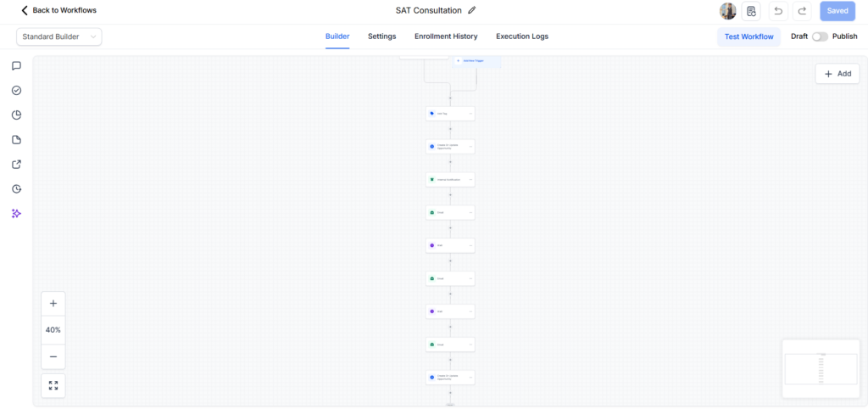Open the comments icon in left sidebar

[x=17, y=66]
